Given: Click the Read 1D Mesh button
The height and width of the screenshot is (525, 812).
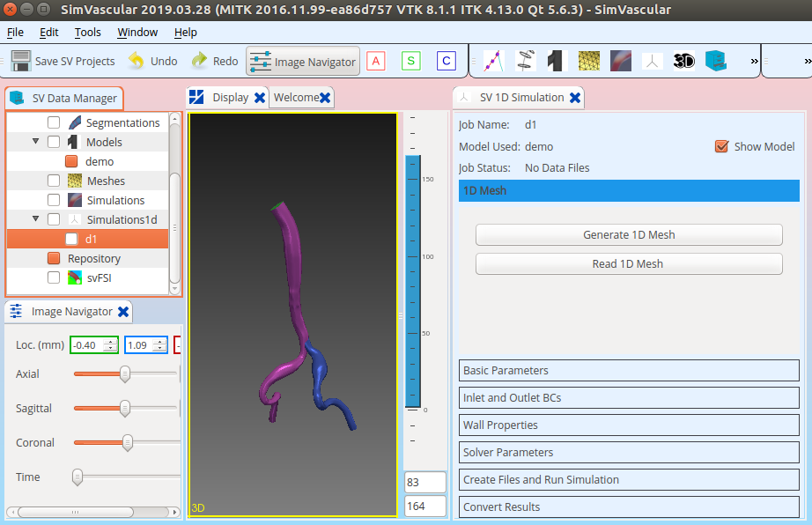Looking at the screenshot, I should point(629,263).
